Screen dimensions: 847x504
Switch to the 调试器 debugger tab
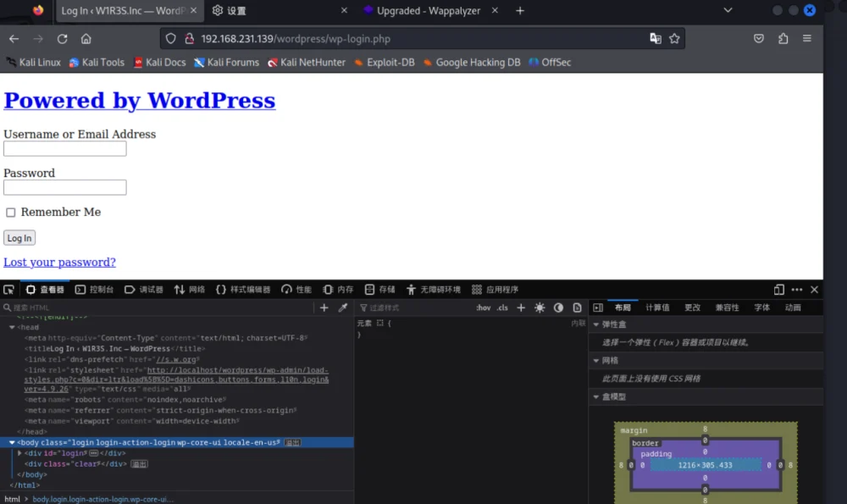(x=144, y=290)
